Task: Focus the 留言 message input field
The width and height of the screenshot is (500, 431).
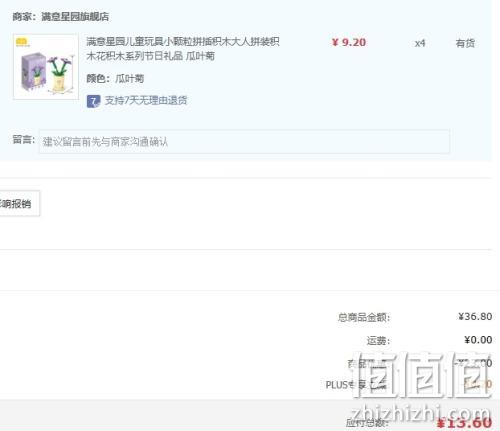Action: pyautogui.click(x=244, y=142)
